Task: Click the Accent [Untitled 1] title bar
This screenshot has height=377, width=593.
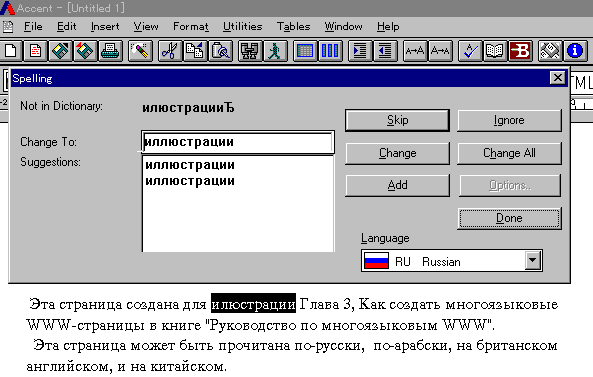Action: (296, 8)
